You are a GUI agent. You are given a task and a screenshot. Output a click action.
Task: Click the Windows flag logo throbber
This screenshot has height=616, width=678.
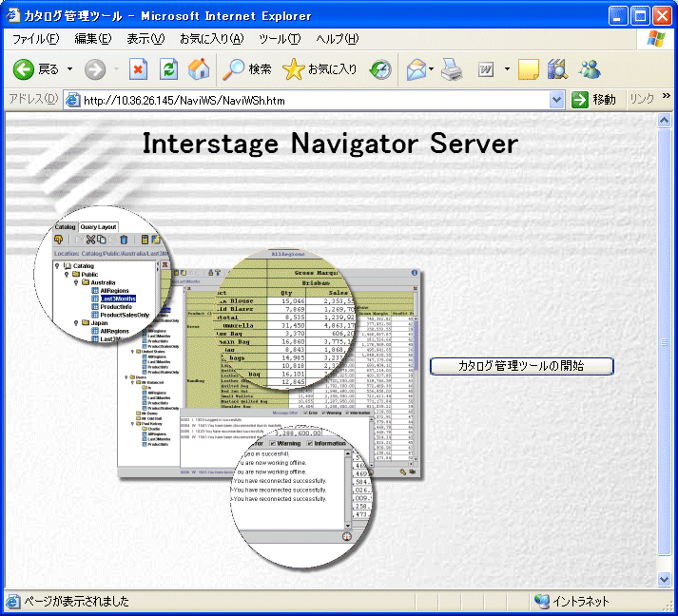(x=656, y=39)
